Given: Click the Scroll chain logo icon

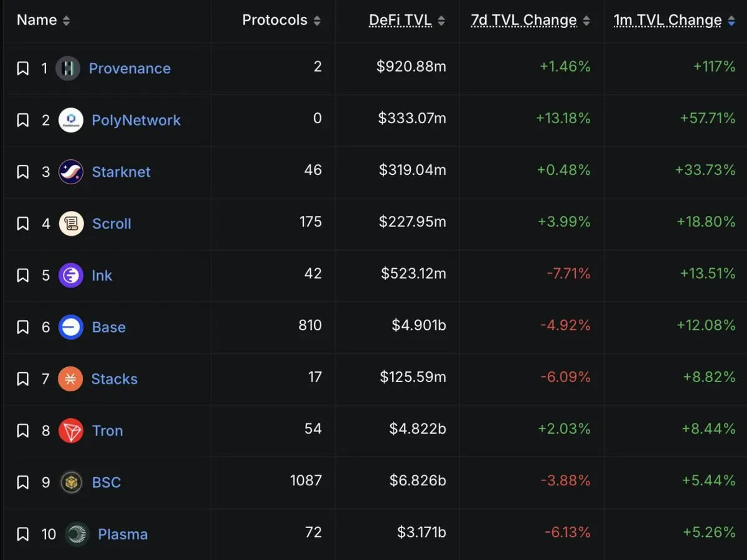Looking at the screenshot, I should click(x=71, y=223).
